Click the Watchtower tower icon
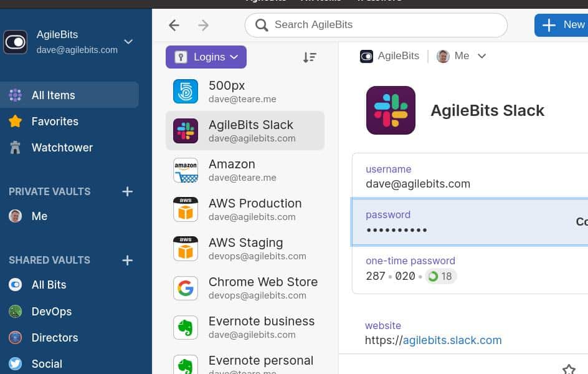 click(x=16, y=148)
